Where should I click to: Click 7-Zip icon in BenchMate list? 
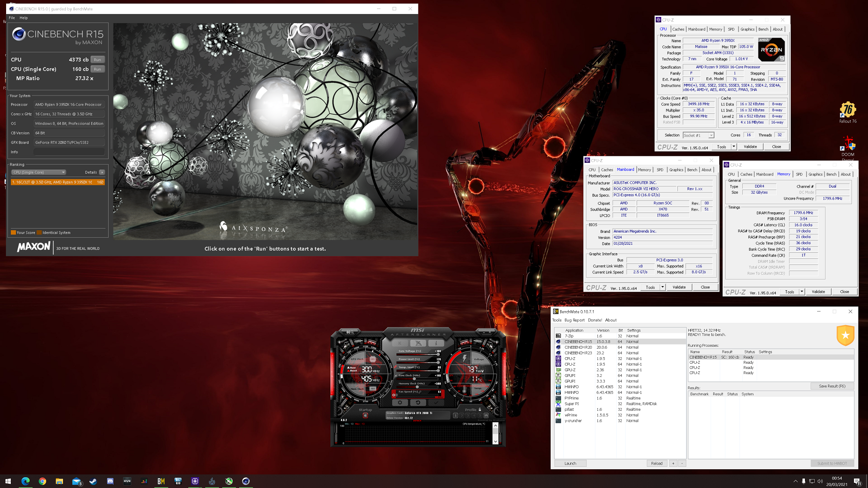[x=558, y=336]
